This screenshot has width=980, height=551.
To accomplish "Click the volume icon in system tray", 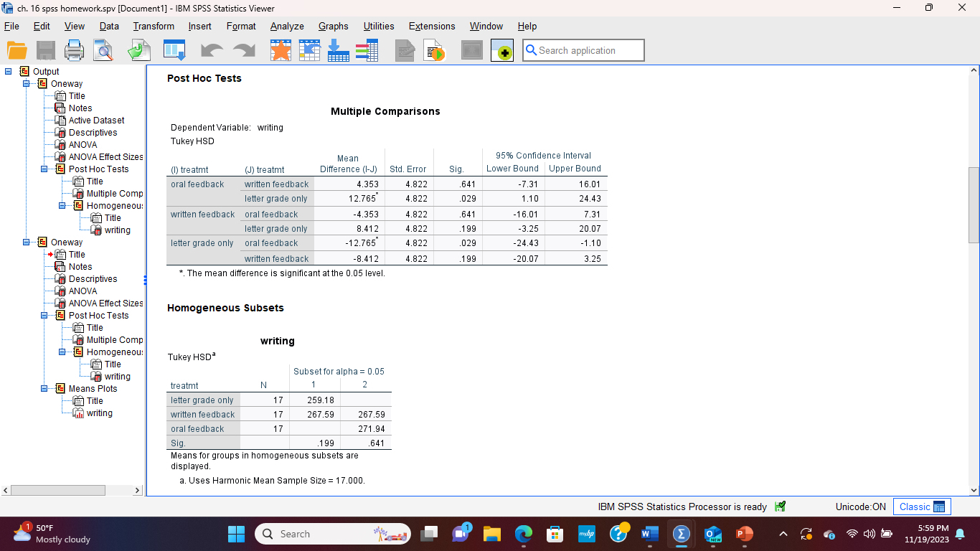I will point(869,534).
